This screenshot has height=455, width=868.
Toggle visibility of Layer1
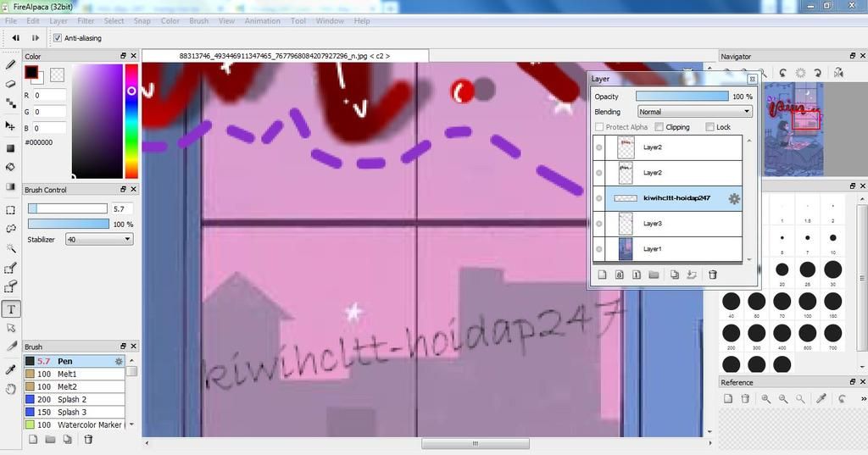tap(599, 249)
